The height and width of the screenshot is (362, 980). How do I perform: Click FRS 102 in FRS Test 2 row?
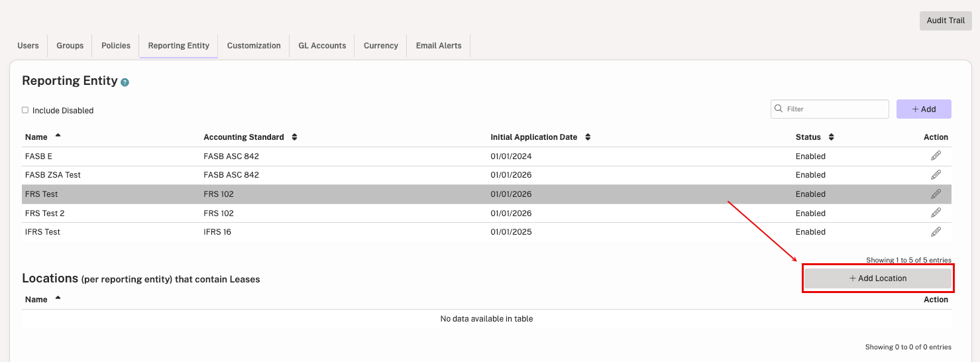219,213
